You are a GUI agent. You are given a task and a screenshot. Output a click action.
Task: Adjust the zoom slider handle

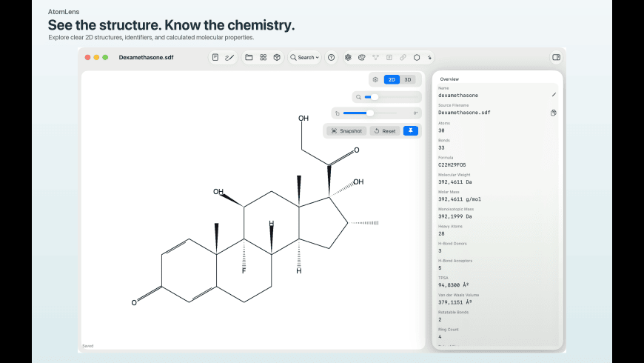pyautogui.click(x=374, y=97)
